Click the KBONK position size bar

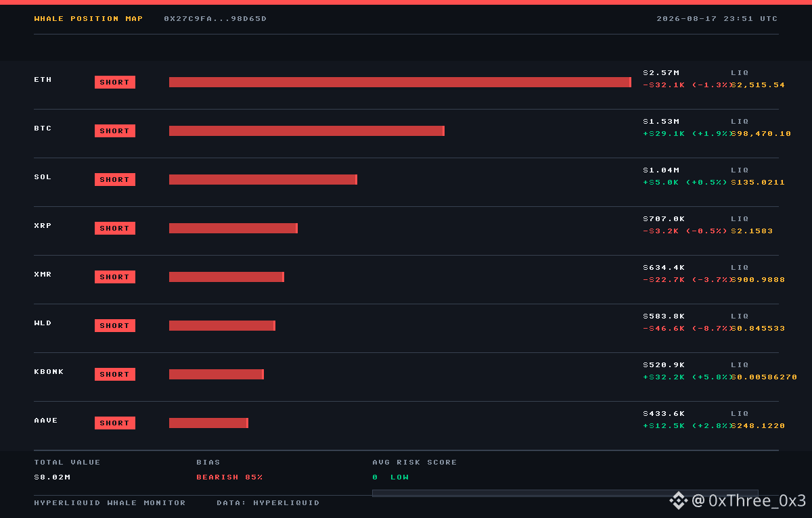pyautogui.click(x=217, y=375)
